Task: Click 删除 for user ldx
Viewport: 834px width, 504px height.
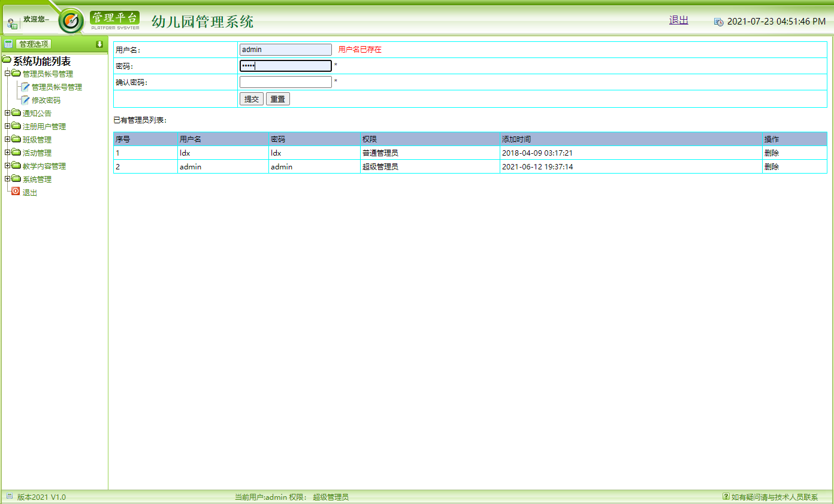Action: click(x=773, y=153)
